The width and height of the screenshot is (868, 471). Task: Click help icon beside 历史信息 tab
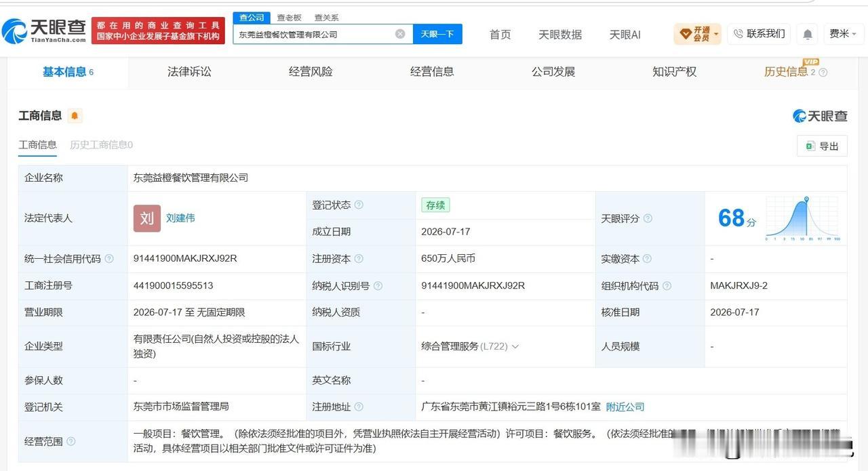point(823,73)
